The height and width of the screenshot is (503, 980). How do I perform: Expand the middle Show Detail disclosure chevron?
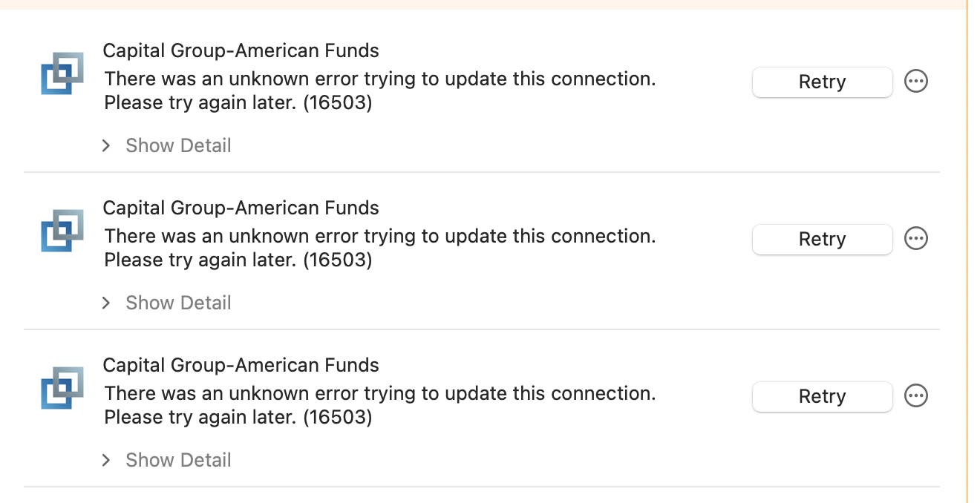point(106,303)
